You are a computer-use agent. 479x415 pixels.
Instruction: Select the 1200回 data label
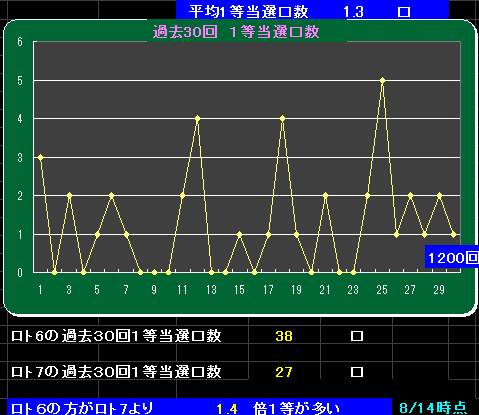click(x=452, y=257)
